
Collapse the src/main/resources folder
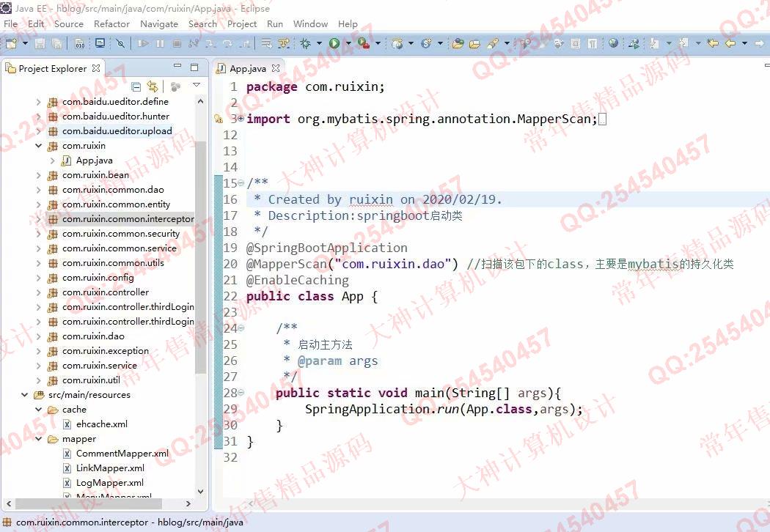click(x=24, y=395)
